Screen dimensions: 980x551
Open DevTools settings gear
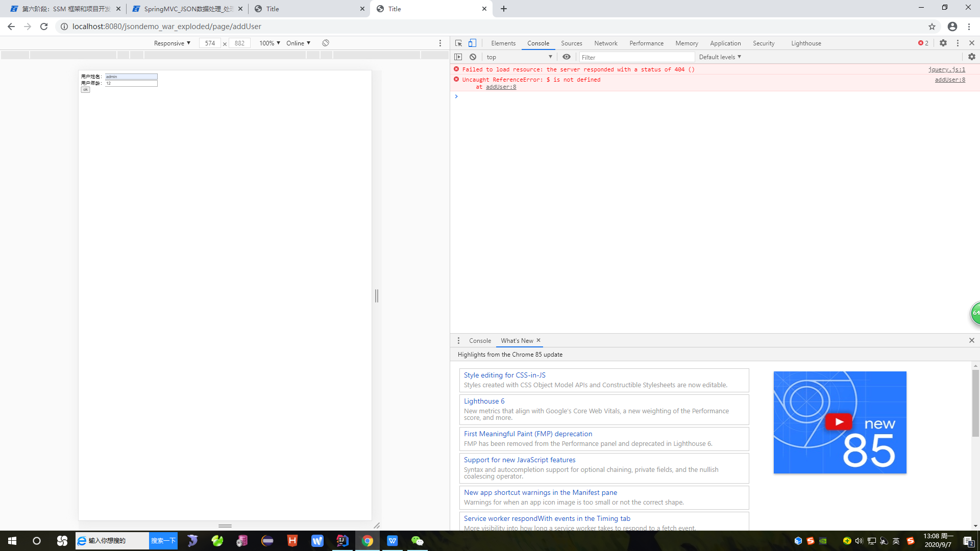pos(943,43)
